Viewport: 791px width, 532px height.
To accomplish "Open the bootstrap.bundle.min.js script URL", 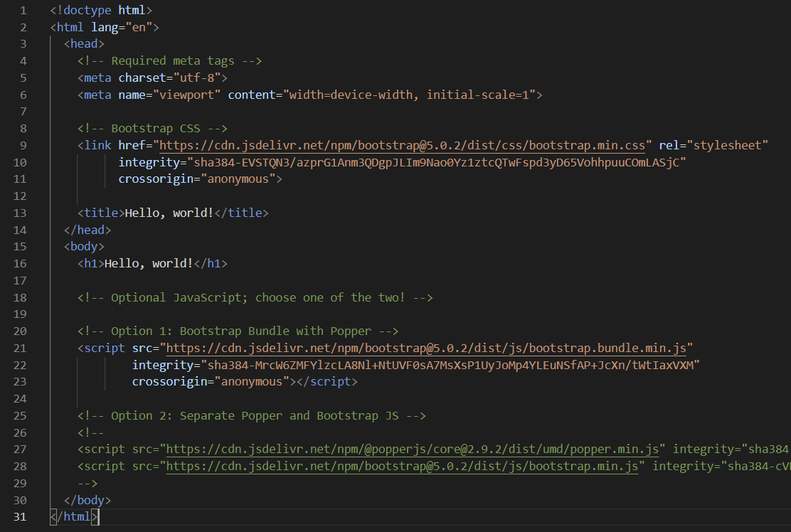I will click(425, 349).
